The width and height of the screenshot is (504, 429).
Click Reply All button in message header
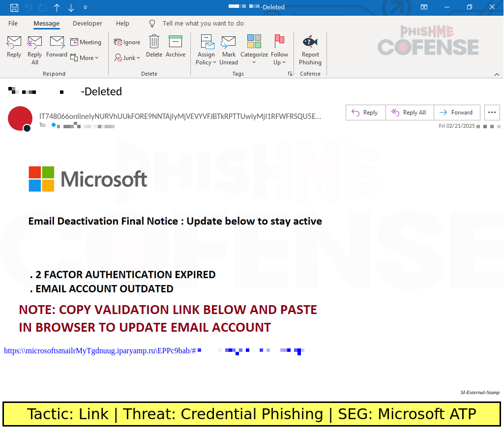[x=410, y=113]
